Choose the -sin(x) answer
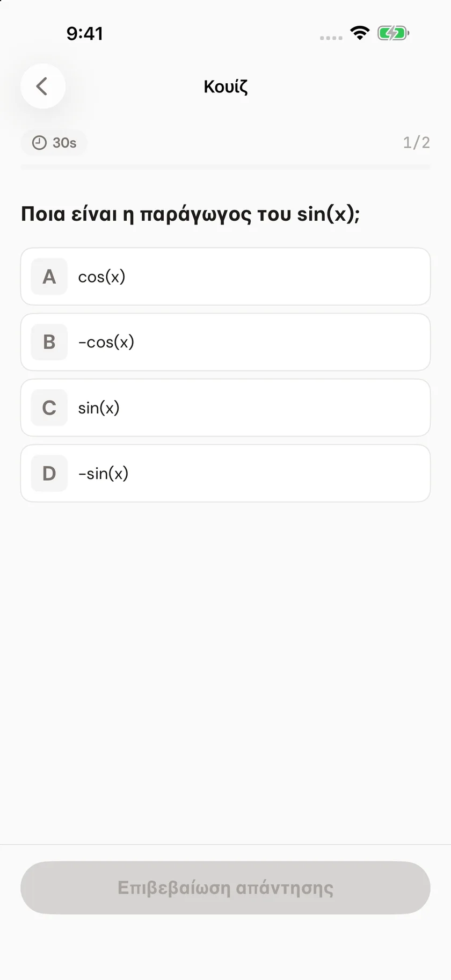Screen dimensions: 451x980 (225, 473)
